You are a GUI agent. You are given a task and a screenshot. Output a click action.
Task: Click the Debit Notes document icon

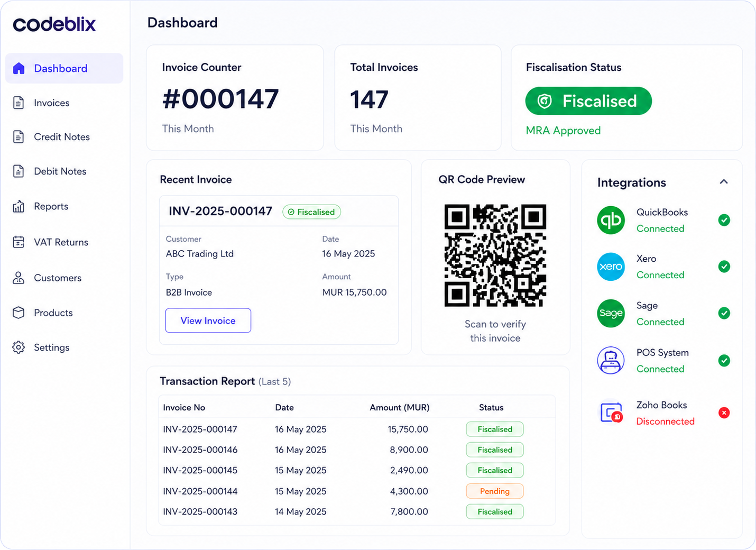[19, 171]
